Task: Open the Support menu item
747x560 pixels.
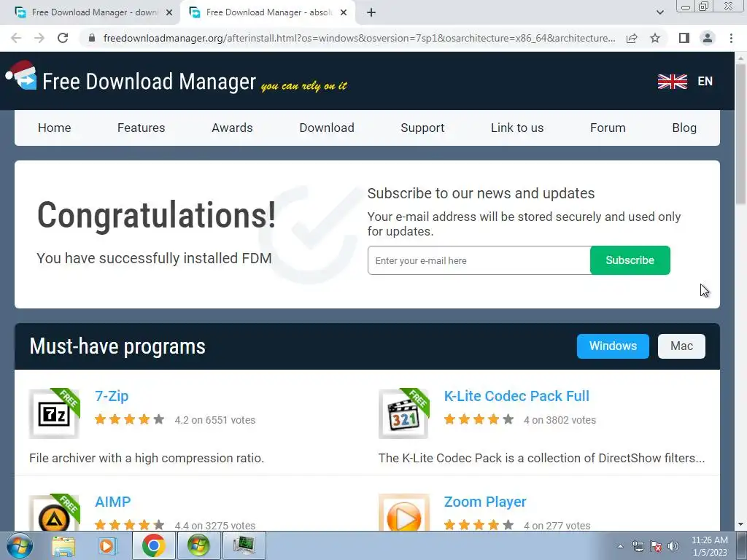Action: tap(422, 128)
